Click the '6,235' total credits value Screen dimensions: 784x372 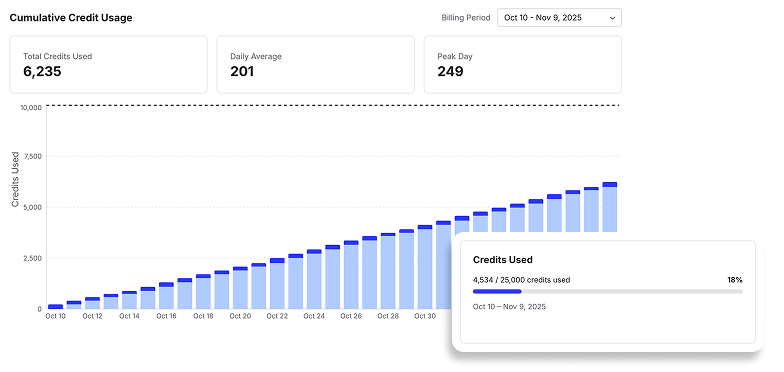[x=42, y=72]
